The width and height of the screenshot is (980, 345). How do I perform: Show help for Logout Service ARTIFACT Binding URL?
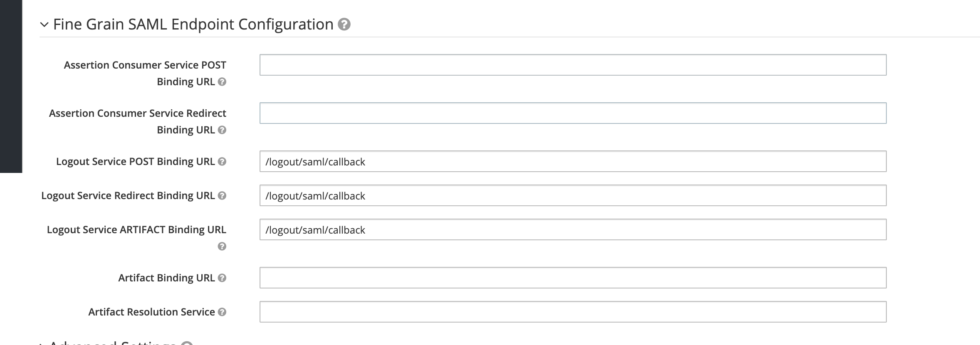(222, 246)
